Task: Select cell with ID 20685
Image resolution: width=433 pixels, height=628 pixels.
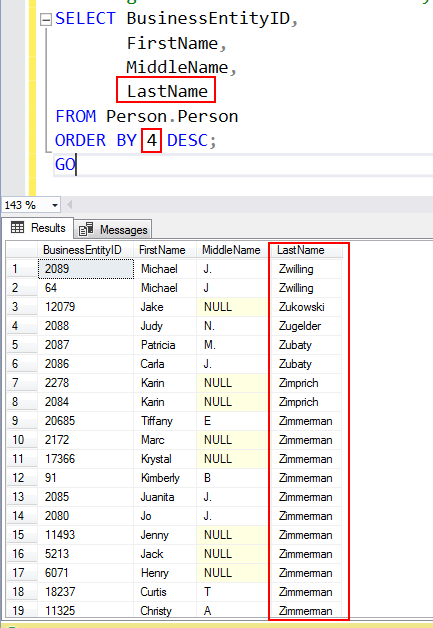Action: (x=86, y=421)
